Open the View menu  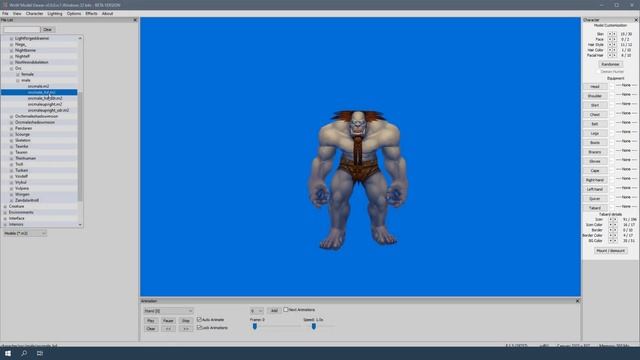point(17,13)
